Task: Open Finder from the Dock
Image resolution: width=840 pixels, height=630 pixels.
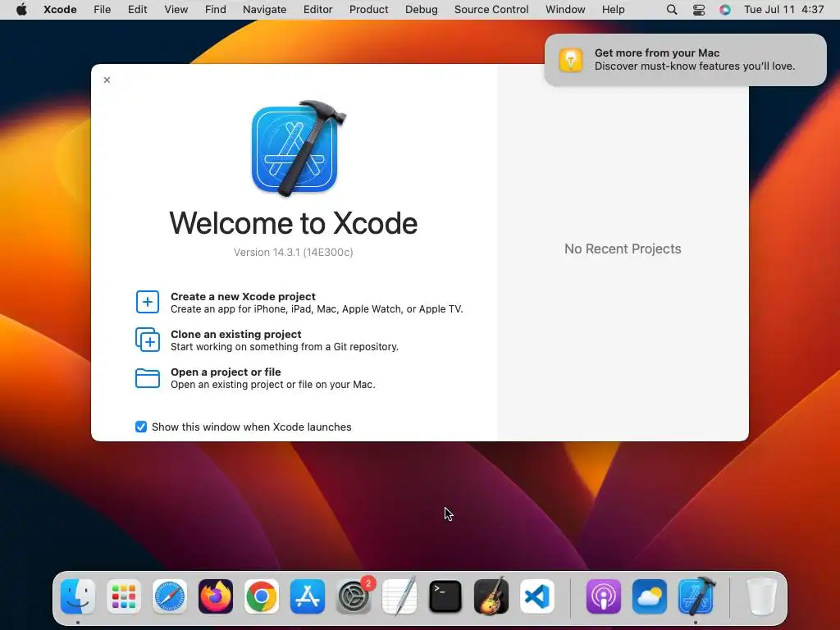Action: [78, 596]
